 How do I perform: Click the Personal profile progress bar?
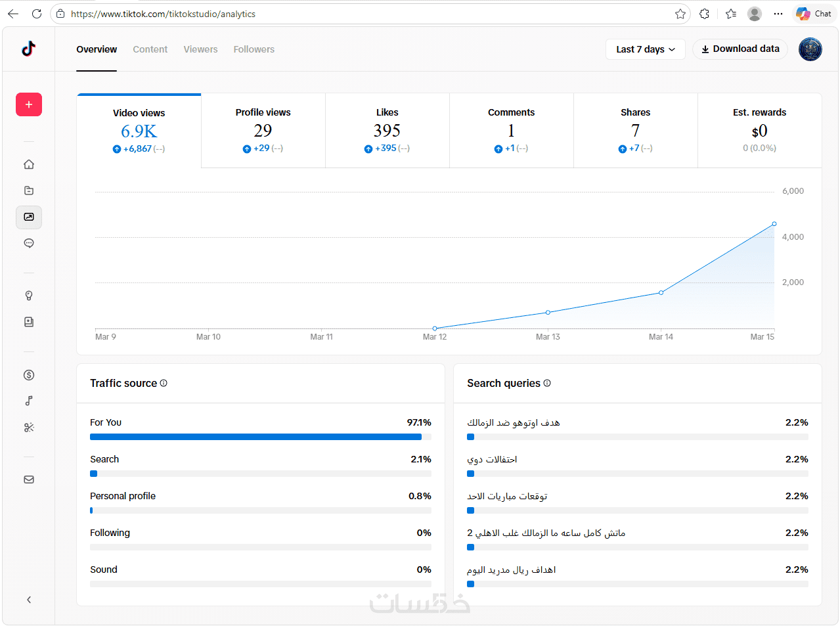[261, 510]
